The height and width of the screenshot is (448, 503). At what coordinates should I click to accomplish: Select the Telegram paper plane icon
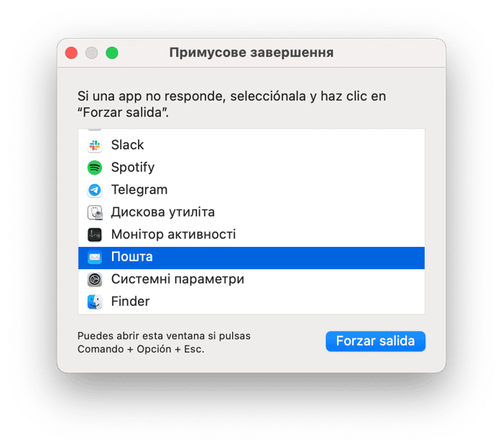point(95,190)
